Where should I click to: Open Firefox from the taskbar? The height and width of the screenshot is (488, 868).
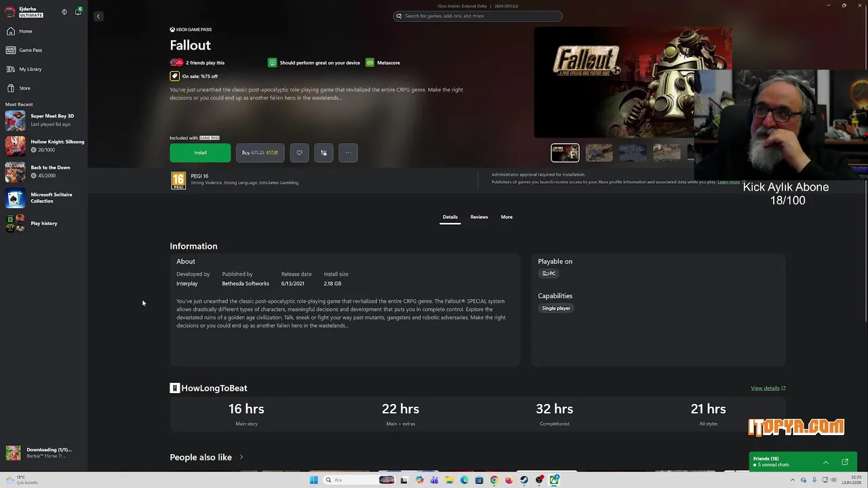[509, 480]
